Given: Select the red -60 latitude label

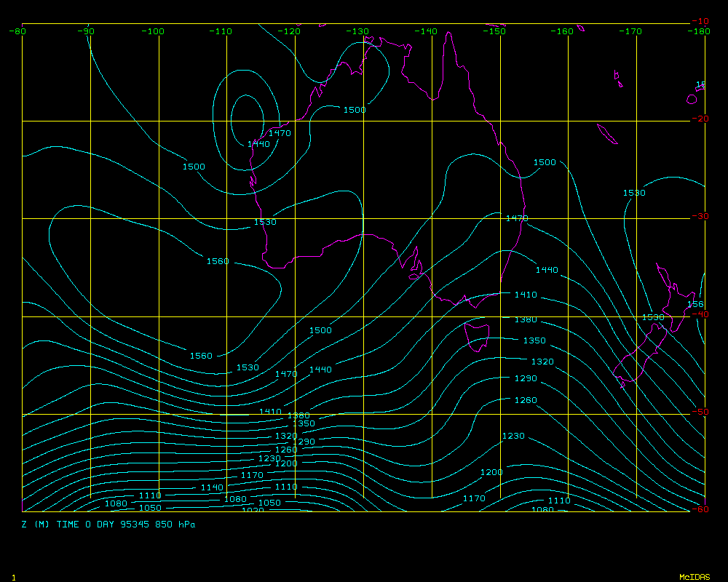Looking at the screenshot, I should [x=700, y=509].
